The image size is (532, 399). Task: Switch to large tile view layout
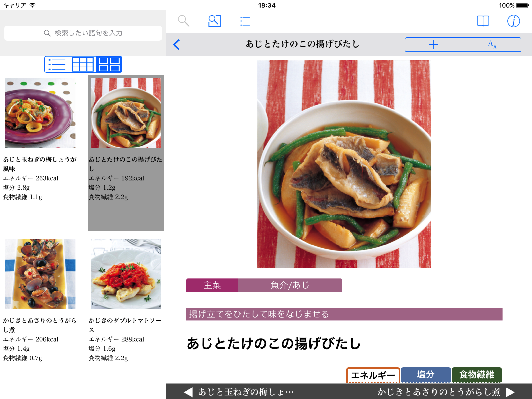(109, 64)
